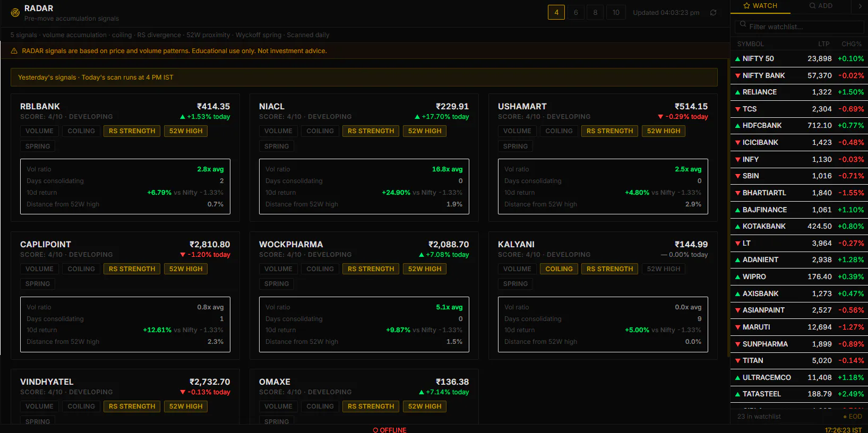Select AXISBANK in the watchlist
This screenshot has width=868, height=433.
coord(799,293)
